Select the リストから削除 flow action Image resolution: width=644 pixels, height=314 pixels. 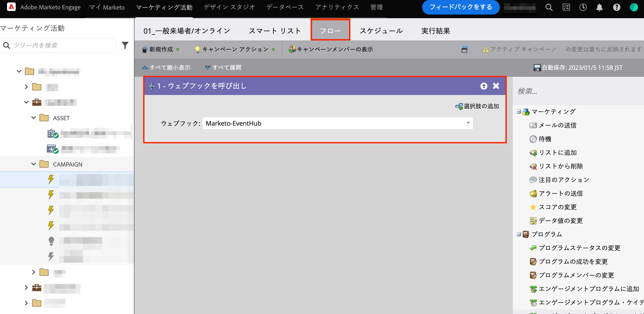556,166
